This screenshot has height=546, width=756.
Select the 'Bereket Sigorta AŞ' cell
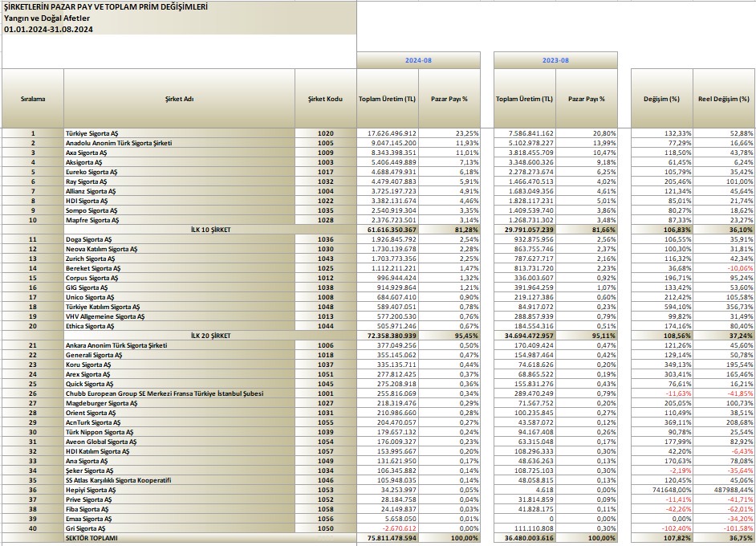pos(179,268)
